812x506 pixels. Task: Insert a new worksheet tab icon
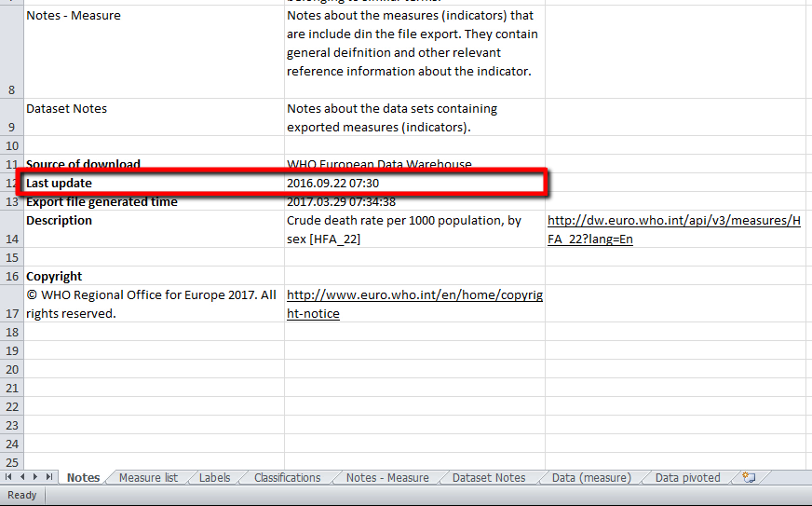point(749,477)
